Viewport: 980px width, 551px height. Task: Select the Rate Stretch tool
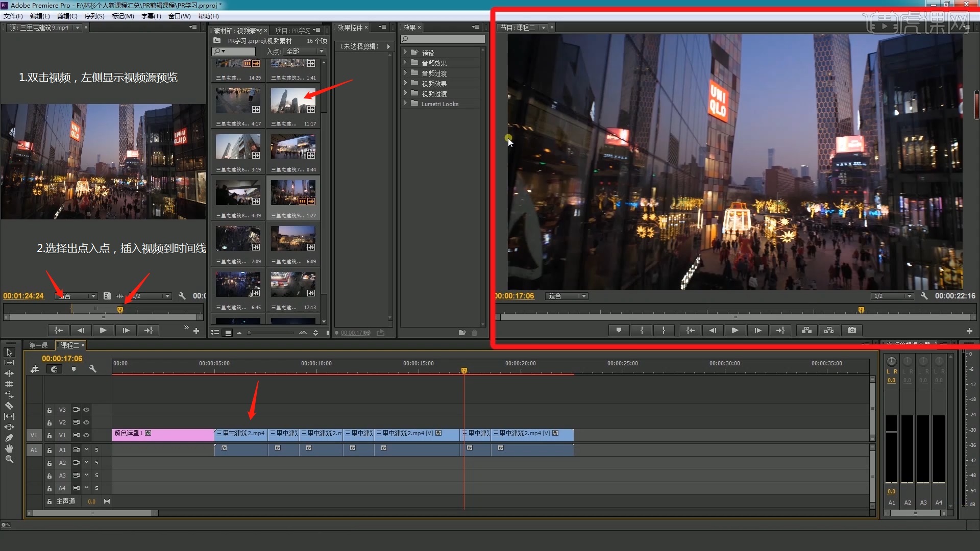point(9,395)
